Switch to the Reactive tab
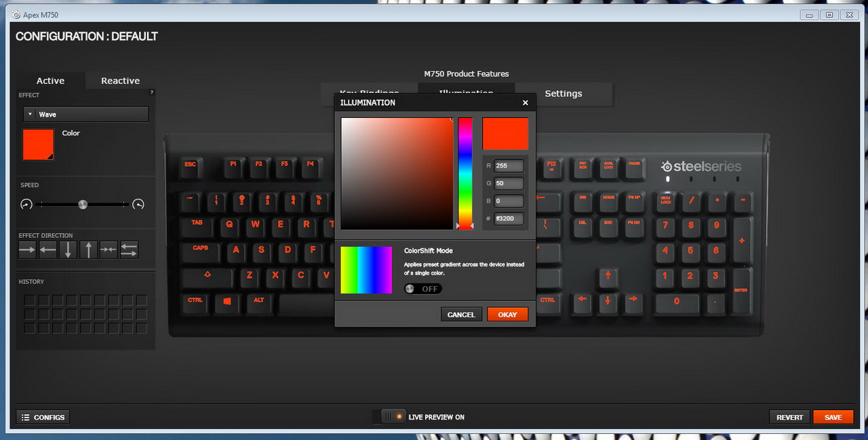 pos(120,81)
